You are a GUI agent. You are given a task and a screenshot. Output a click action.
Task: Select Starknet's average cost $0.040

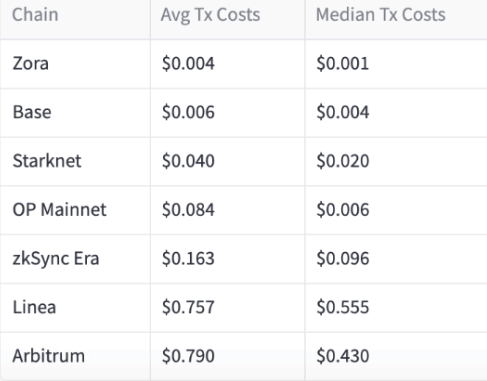pyautogui.click(x=188, y=161)
